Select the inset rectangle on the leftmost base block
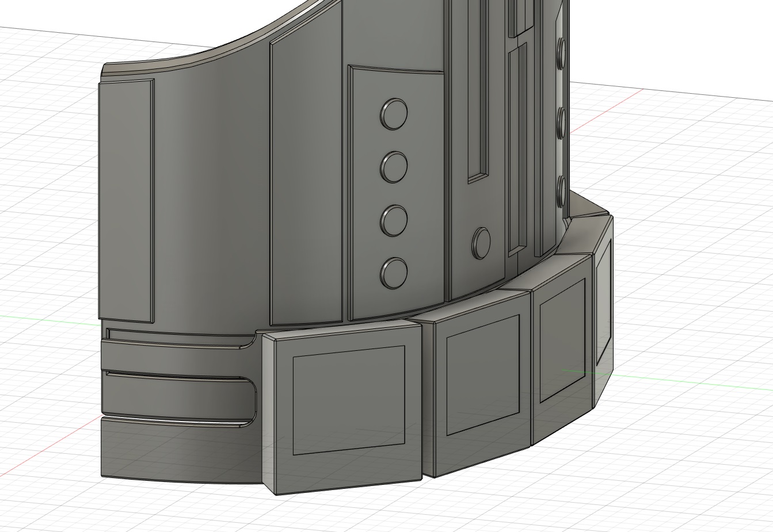Image resolution: width=773 pixels, height=532 pixels. click(349, 400)
